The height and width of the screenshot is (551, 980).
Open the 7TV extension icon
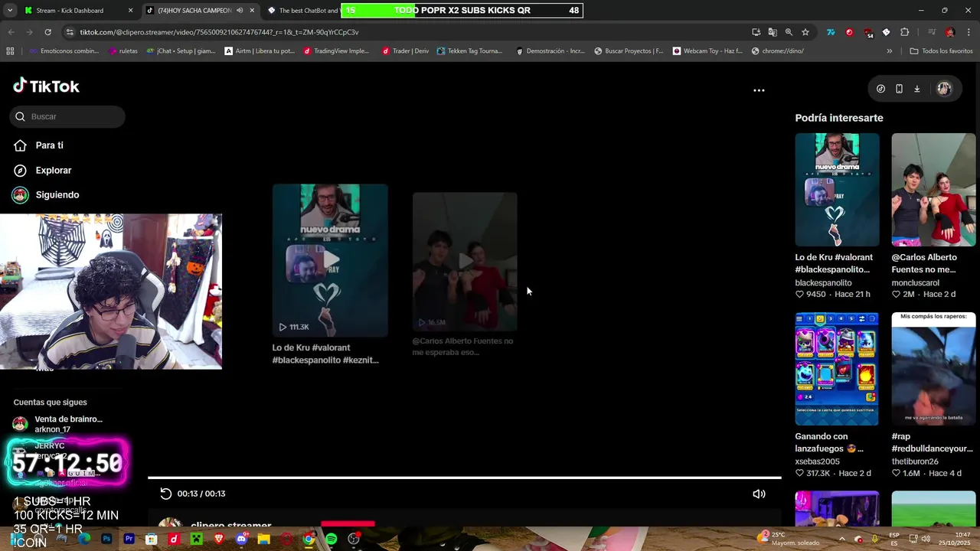[831, 32]
